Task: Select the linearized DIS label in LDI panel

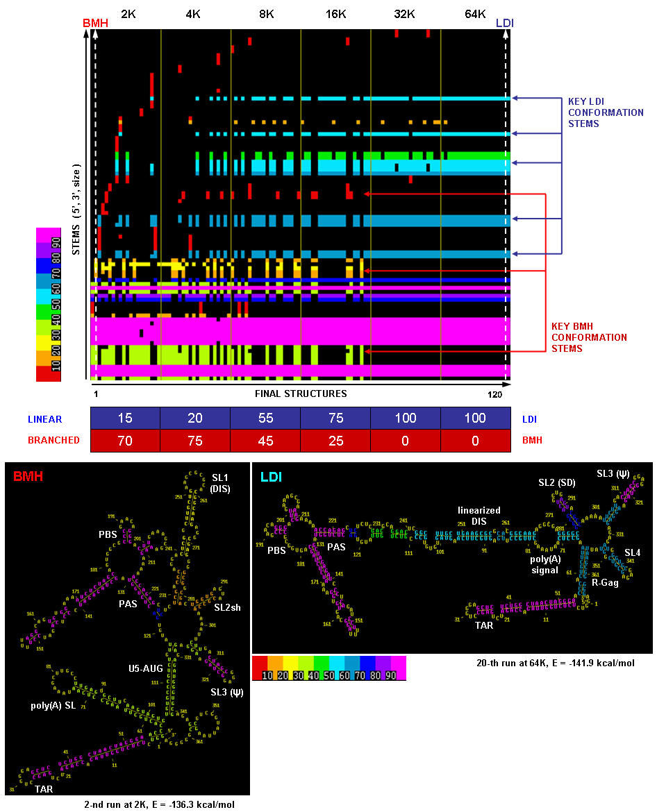Action: [479, 515]
